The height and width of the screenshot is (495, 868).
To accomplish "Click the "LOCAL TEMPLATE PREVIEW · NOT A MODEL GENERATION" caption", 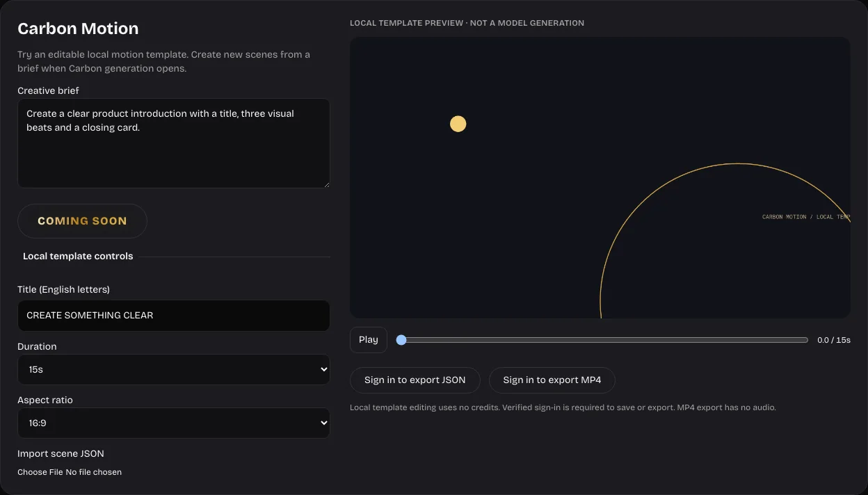I will 467,23.
